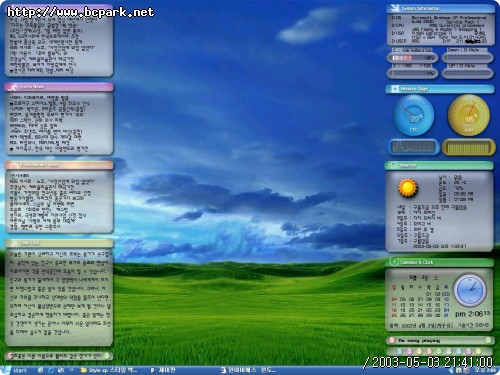This screenshot has width=500, height=375.
Task: Click the analog clock face
Action: click(470, 290)
